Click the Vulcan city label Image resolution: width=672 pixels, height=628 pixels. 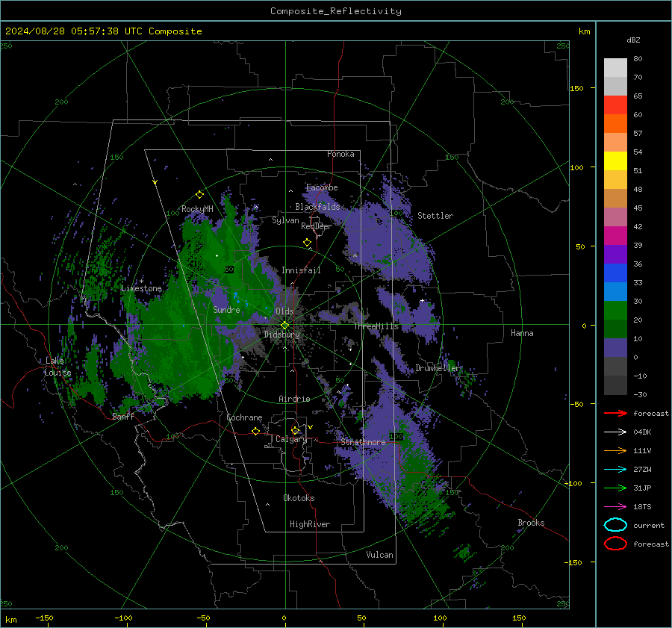click(379, 555)
